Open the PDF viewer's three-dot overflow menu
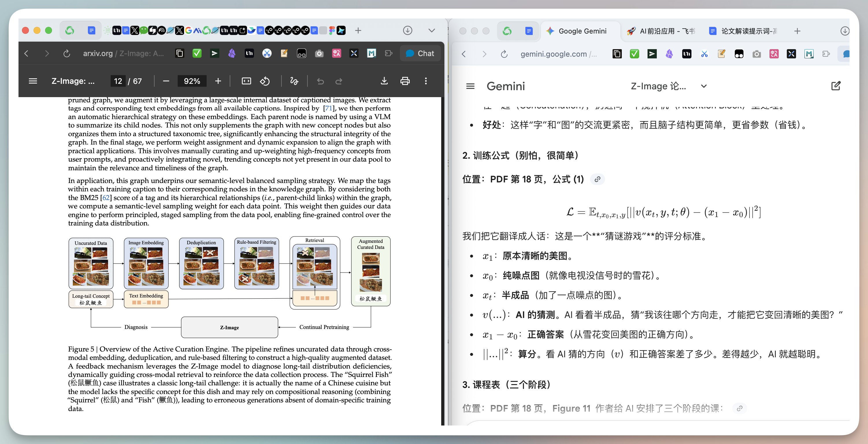 (x=426, y=81)
